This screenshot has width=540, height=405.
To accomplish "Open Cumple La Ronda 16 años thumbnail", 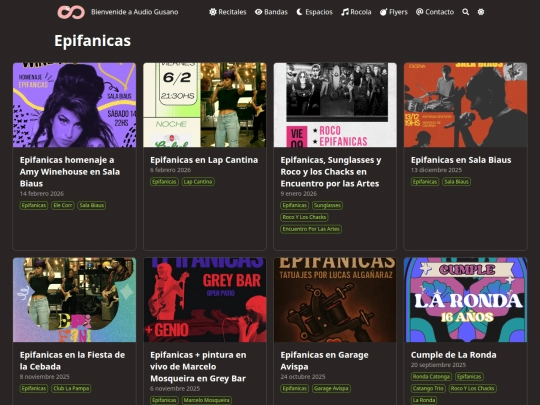I will pyautogui.click(x=465, y=300).
